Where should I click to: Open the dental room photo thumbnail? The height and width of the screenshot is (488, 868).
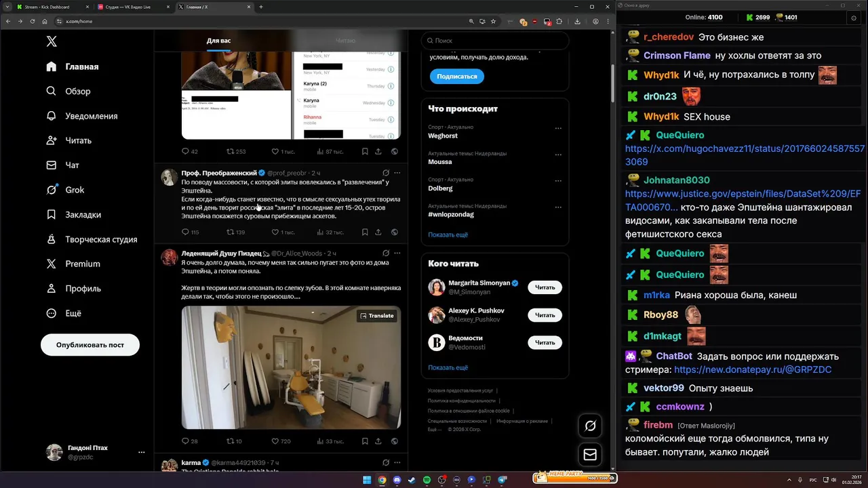click(x=291, y=367)
